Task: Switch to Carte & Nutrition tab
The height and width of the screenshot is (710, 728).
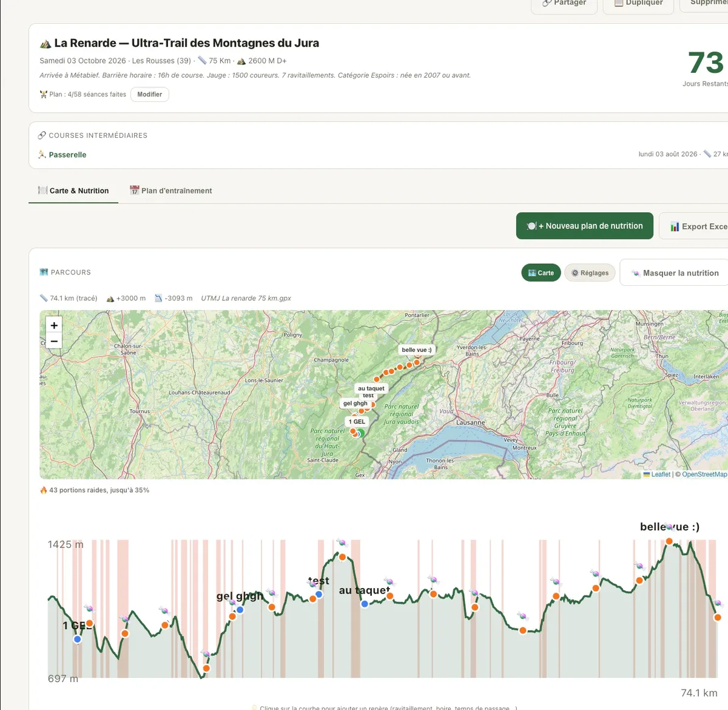Action: coord(73,191)
